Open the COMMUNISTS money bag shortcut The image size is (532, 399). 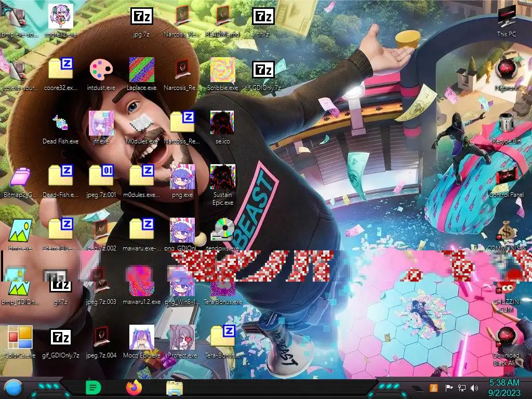click(507, 231)
